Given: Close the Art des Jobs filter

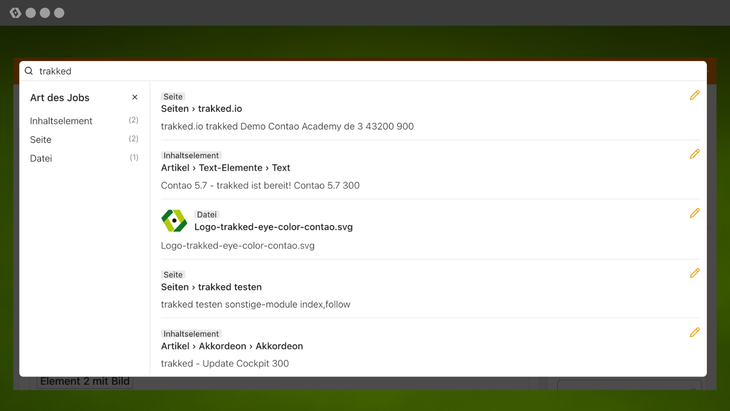Looking at the screenshot, I should (x=135, y=97).
